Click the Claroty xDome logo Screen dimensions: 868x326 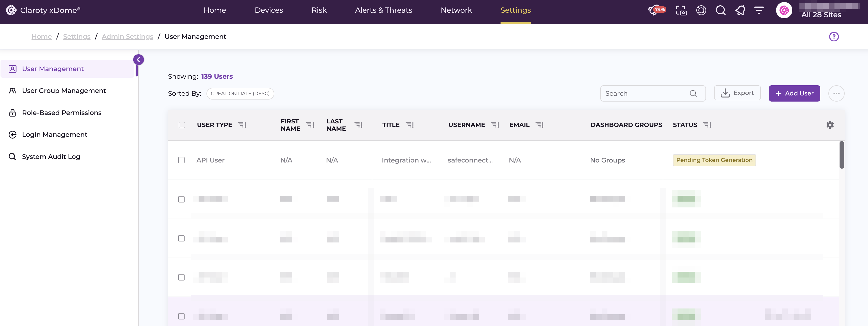pyautogui.click(x=43, y=10)
